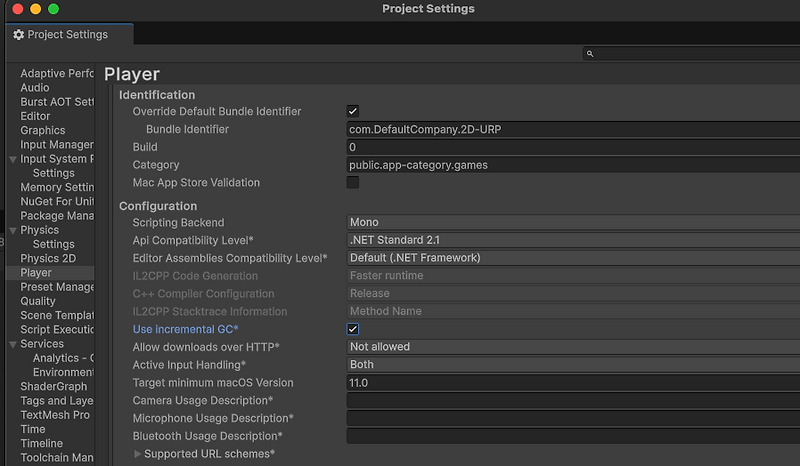The height and width of the screenshot is (466, 800).
Task: Click the gear icon on Project Settings tab
Action: [18, 34]
